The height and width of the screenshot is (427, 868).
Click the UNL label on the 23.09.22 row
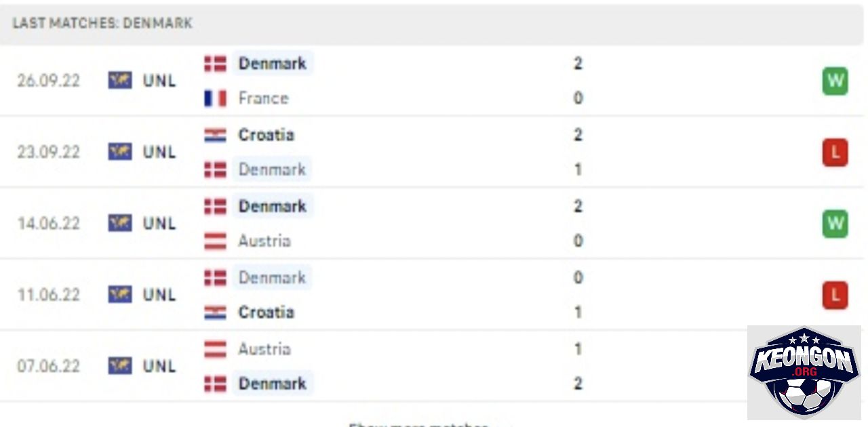click(159, 152)
